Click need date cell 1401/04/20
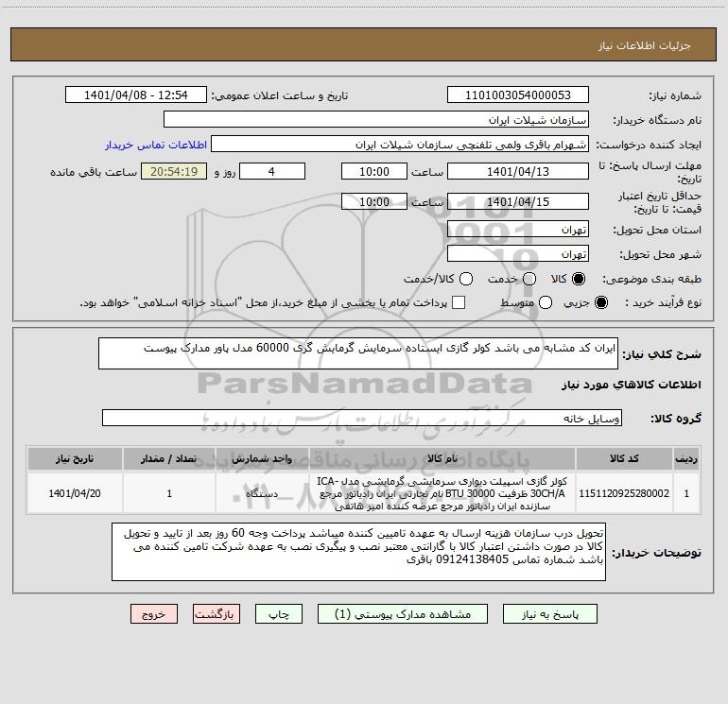The width and height of the screenshot is (728, 704). (75, 493)
